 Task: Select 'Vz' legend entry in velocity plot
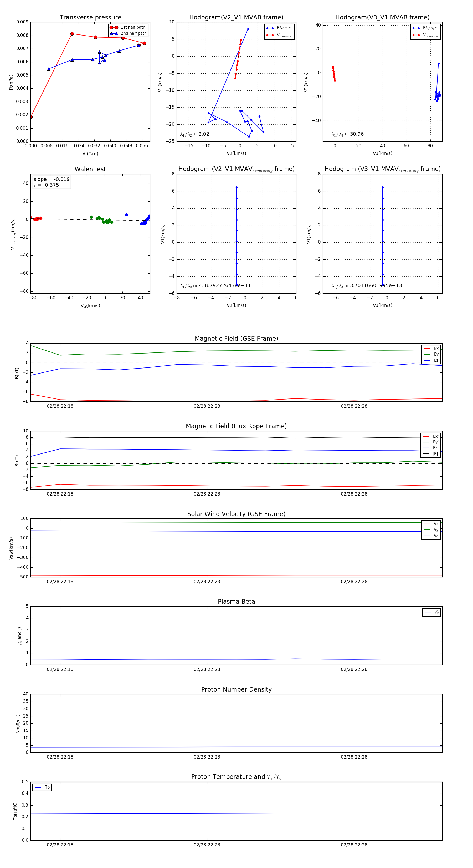pyautogui.click(x=431, y=536)
